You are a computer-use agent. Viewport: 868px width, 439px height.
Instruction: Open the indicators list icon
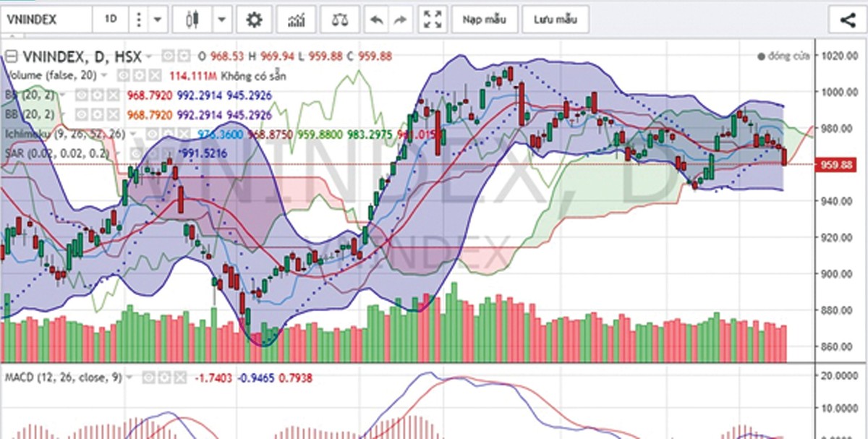pyautogui.click(x=296, y=20)
